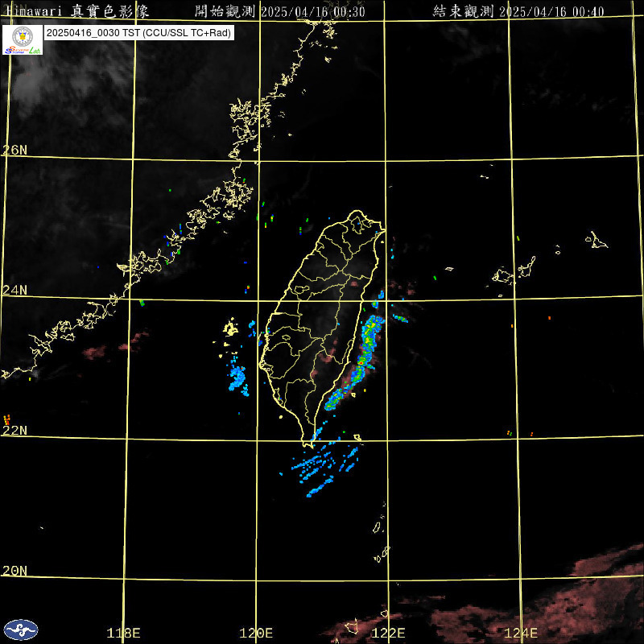The width and height of the screenshot is (644, 644).
Task: Click the 124E longitude label
Action: [522, 633]
